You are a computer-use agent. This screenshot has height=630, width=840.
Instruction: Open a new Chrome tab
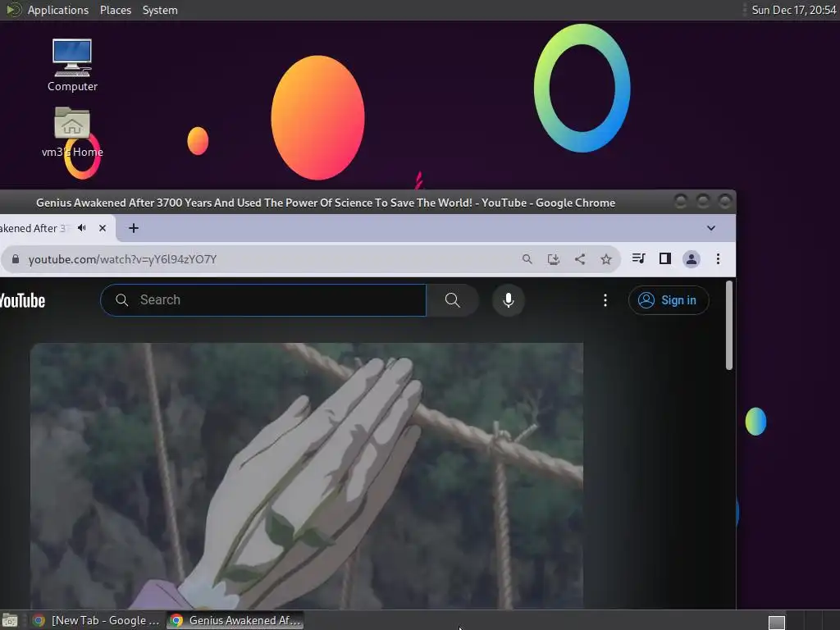[134, 228]
